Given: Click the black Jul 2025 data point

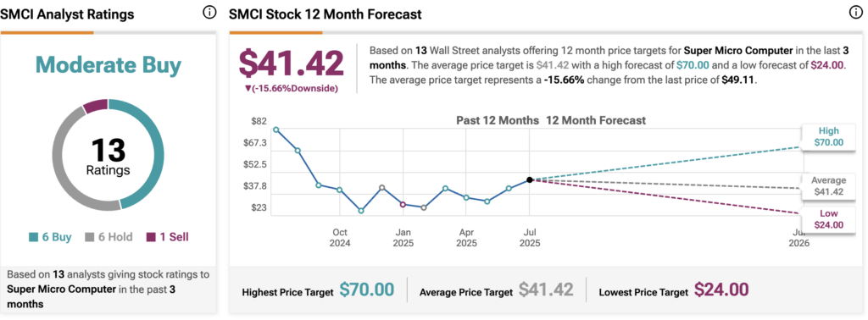Looking at the screenshot, I should (x=530, y=179).
